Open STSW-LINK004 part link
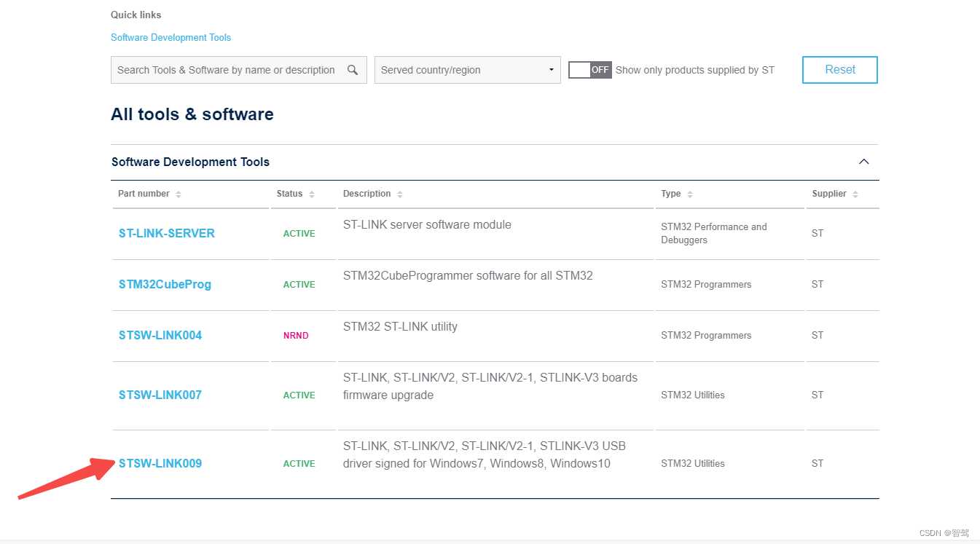The height and width of the screenshot is (544, 980). 160,336
